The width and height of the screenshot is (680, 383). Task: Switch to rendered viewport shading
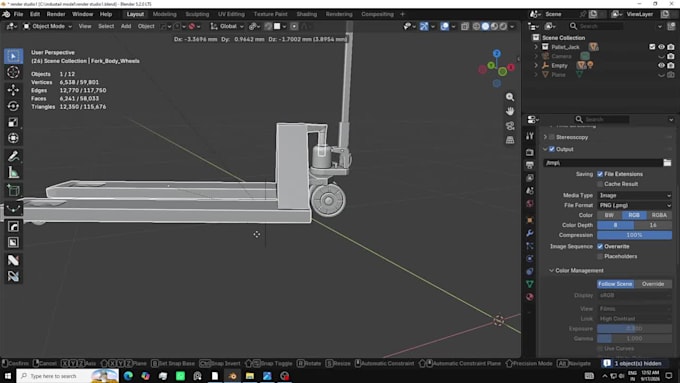tap(503, 26)
